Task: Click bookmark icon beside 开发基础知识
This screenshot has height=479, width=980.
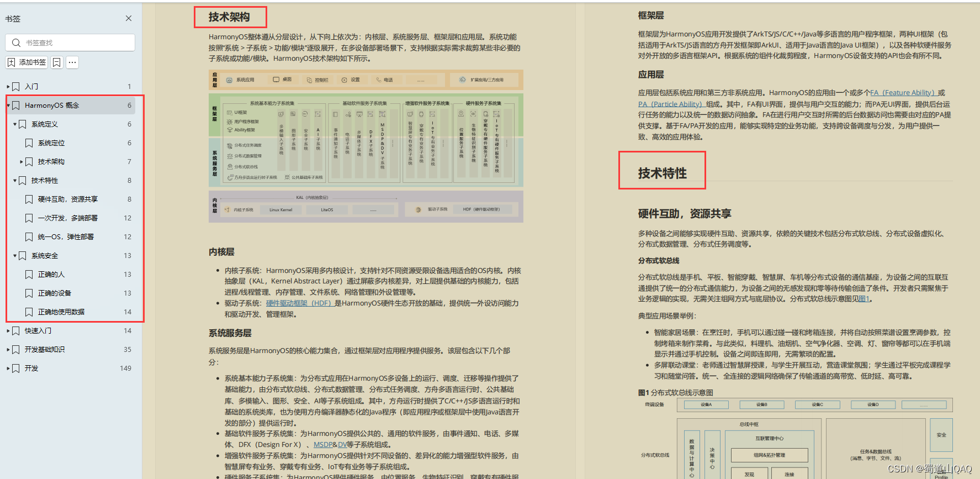Action: coord(16,350)
